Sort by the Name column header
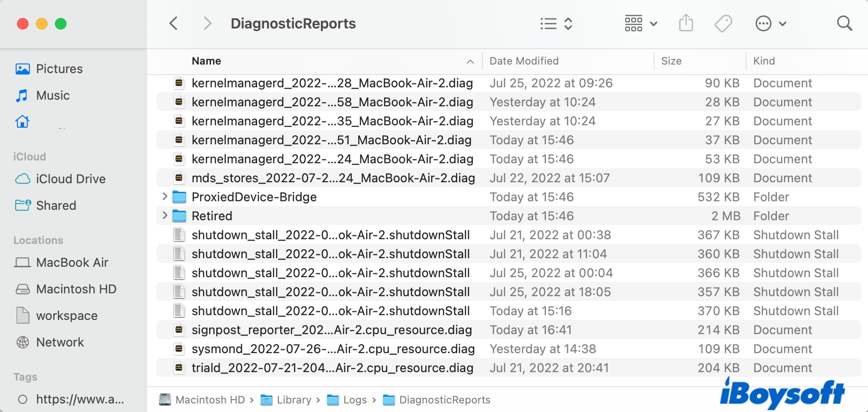868x412 pixels. [x=206, y=61]
